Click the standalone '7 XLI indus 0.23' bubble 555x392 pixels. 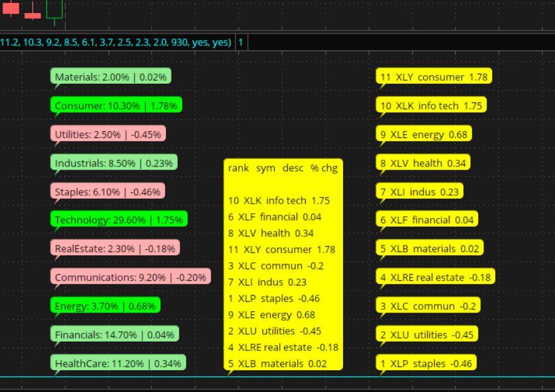click(x=420, y=191)
